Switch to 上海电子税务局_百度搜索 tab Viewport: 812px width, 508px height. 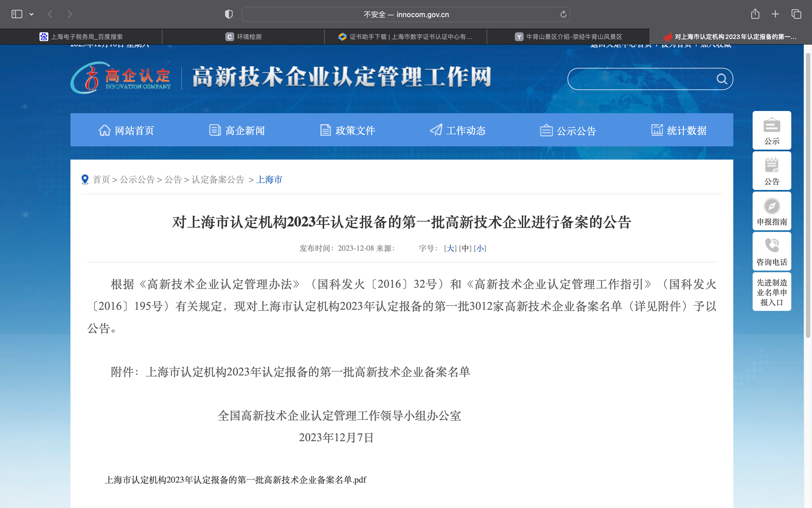coord(81,37)
